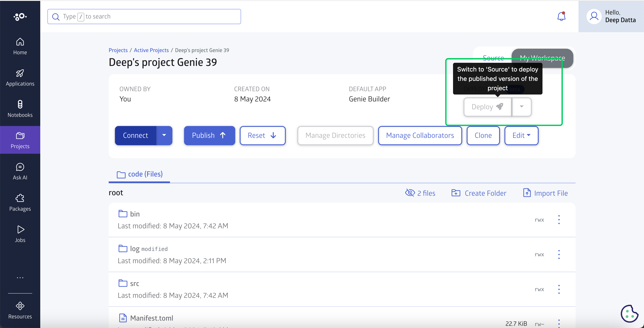Click Manage Directories button

pos(335,135)
